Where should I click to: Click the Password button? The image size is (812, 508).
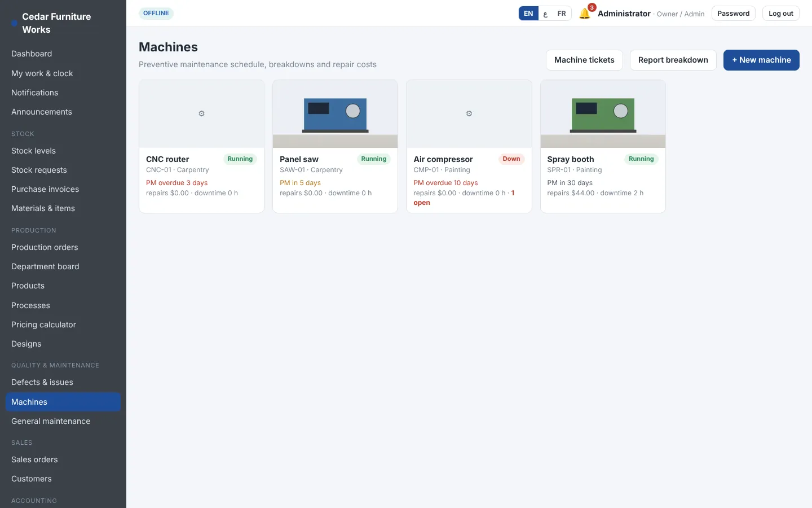[x=733, y=14]
